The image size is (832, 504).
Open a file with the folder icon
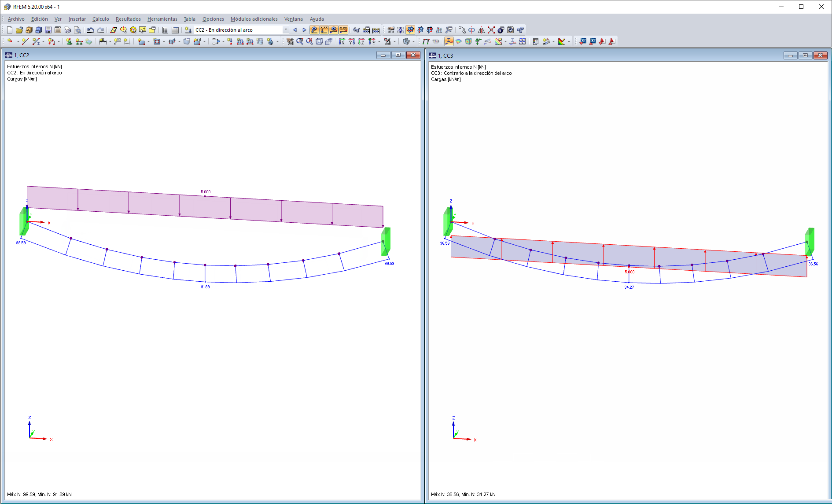[x=19, y=30]
